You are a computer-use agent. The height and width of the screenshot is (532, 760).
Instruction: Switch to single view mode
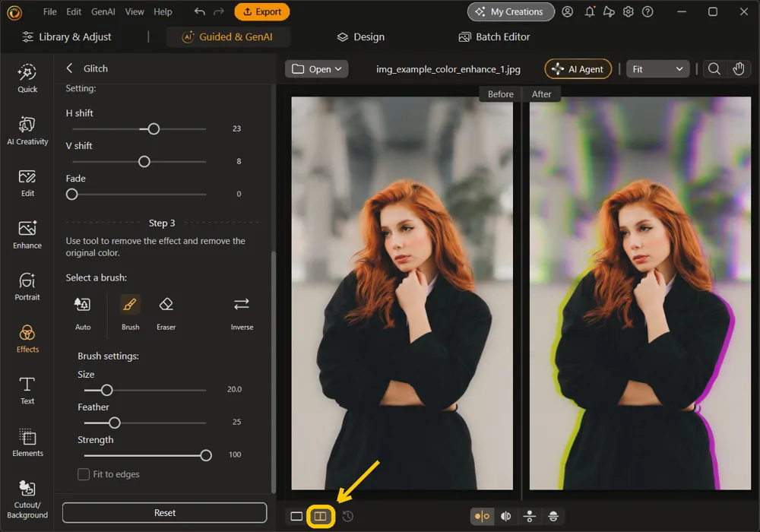296,517
